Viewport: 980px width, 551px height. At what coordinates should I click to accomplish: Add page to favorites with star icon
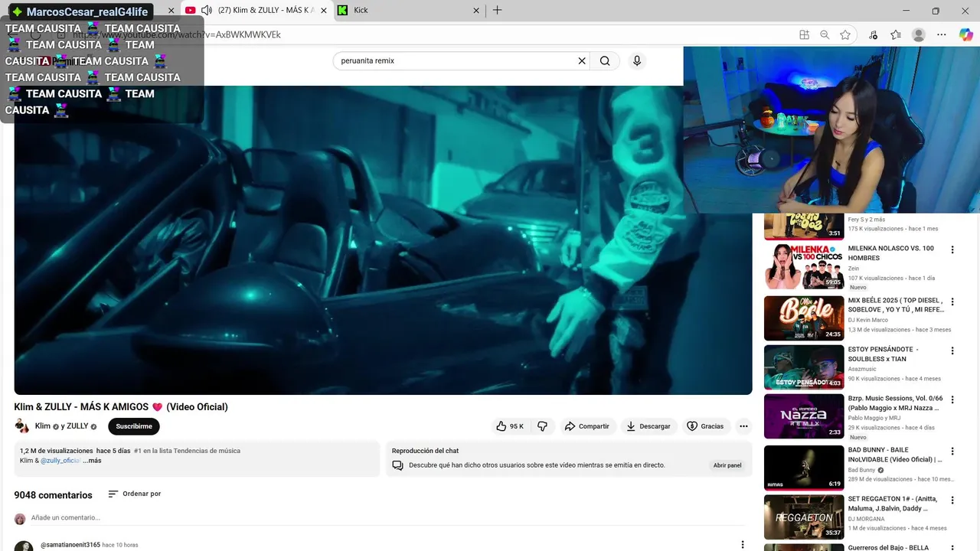point(845,34)
